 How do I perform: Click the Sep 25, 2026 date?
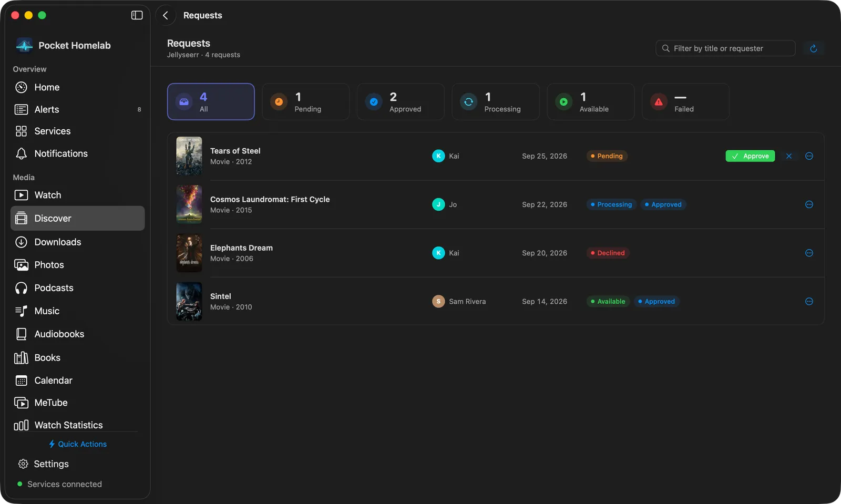pos(545,156)
